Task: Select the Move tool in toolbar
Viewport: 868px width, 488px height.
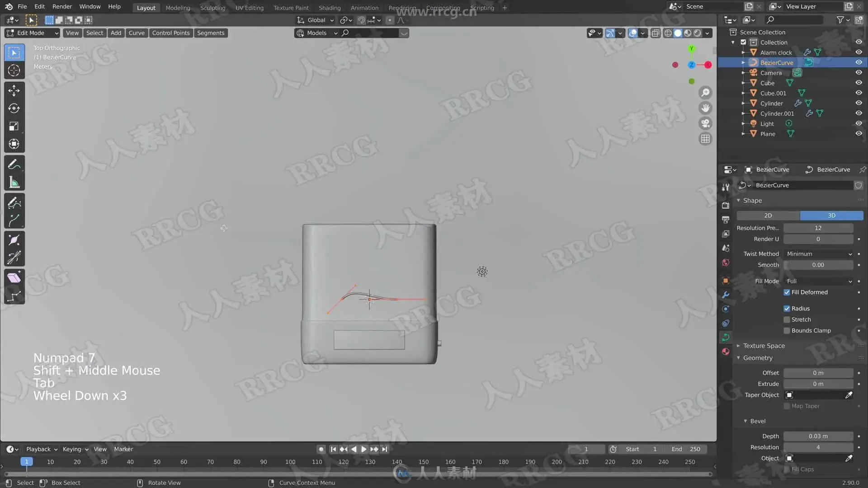Action: pos(14,90)
